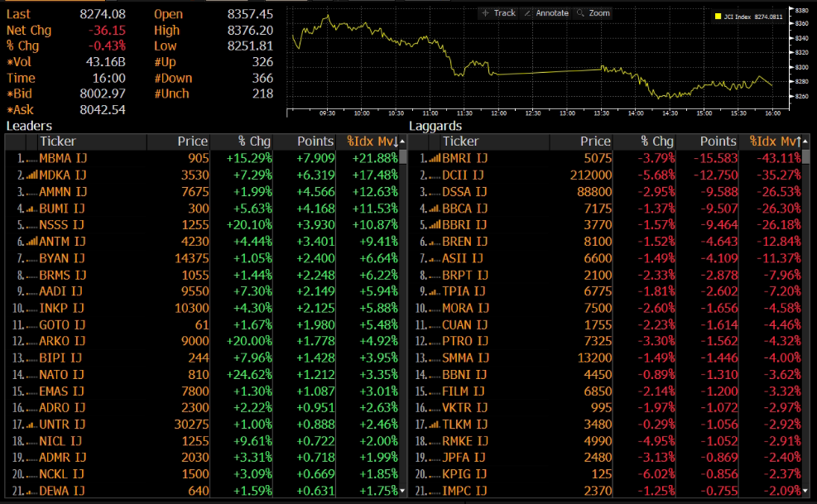The image size is (817, 504).
Task: Select GOTO IJ row in Leaders
Action: [60, 324]
